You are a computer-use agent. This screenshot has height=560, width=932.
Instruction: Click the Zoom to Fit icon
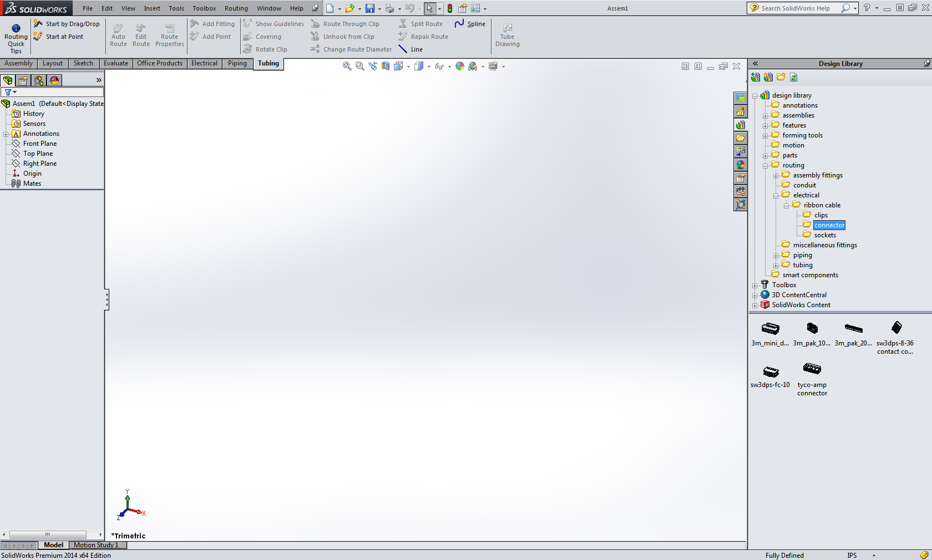[347, 66]
